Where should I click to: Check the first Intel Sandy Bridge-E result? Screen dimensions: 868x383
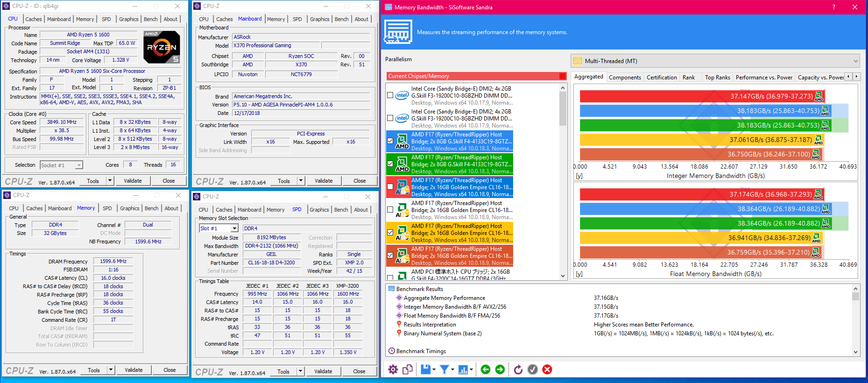(x=390, y=95)
